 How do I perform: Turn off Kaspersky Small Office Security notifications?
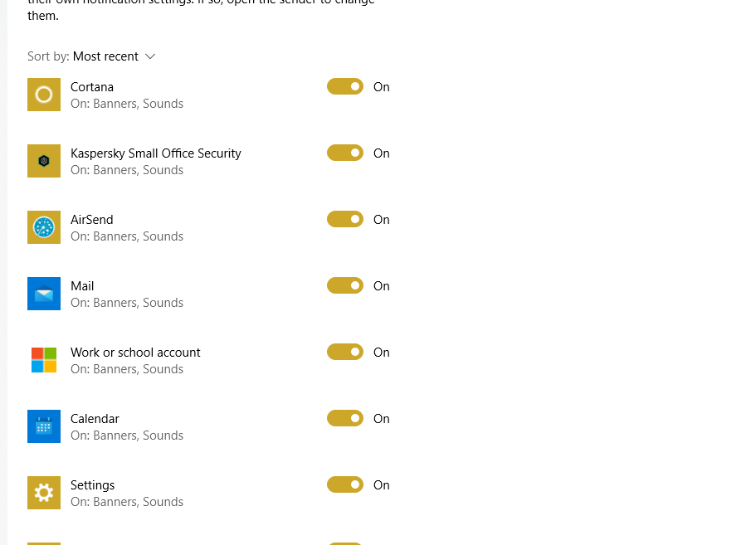(344, 153)
